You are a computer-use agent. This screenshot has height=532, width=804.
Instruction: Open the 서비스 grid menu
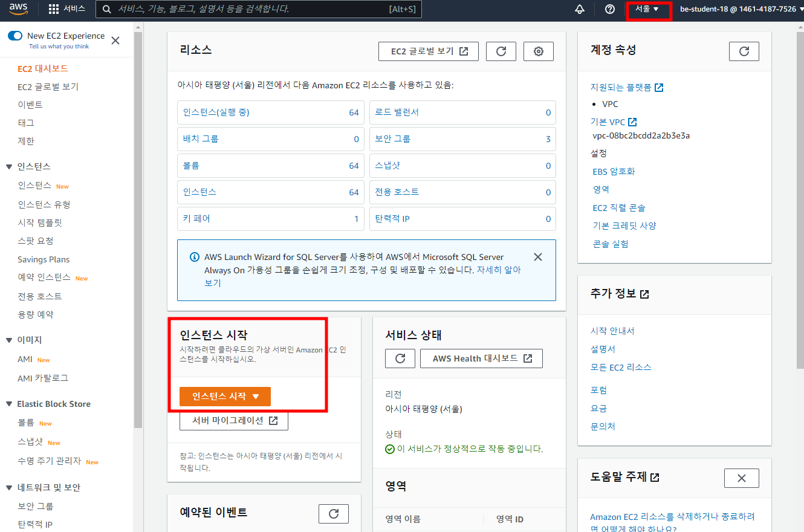(x=67, y=9)
